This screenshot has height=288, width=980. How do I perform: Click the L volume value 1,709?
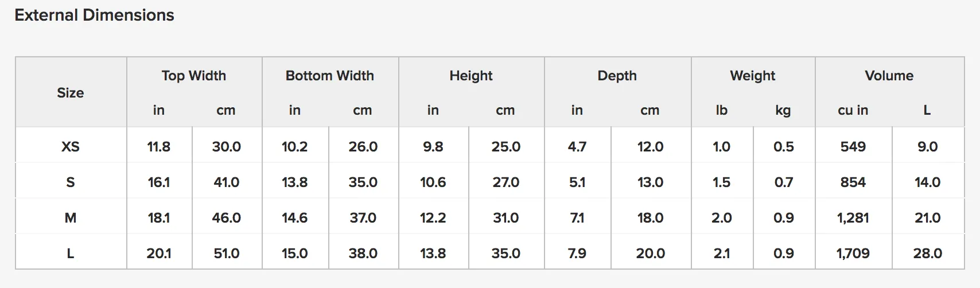click(853, 253)
